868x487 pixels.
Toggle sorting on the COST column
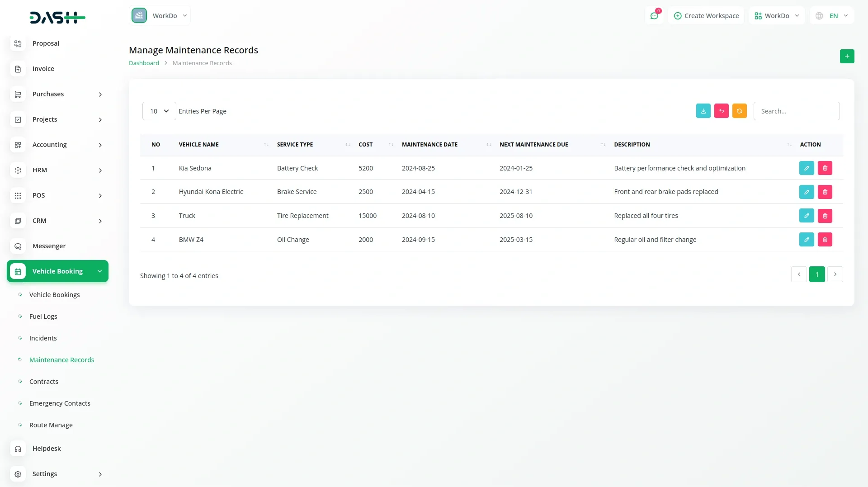391,145
